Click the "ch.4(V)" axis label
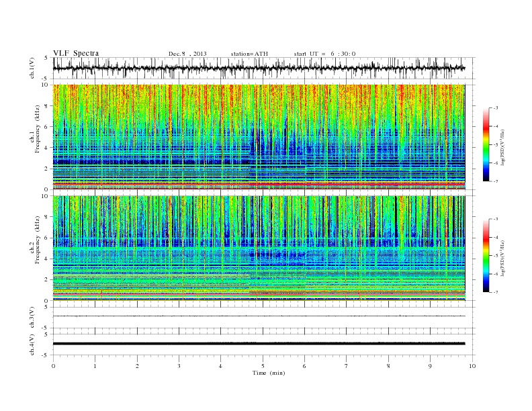 point(32,345)
